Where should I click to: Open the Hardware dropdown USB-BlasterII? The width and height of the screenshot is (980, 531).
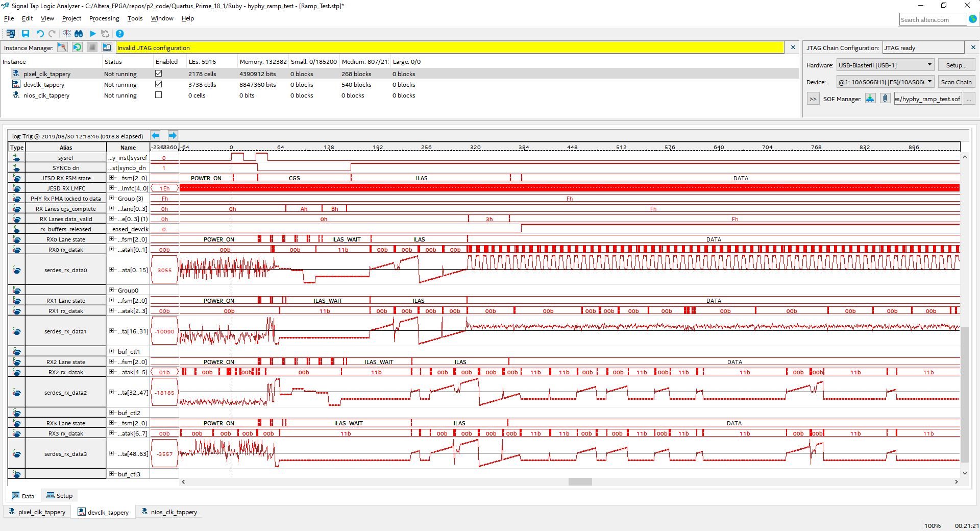886,65
